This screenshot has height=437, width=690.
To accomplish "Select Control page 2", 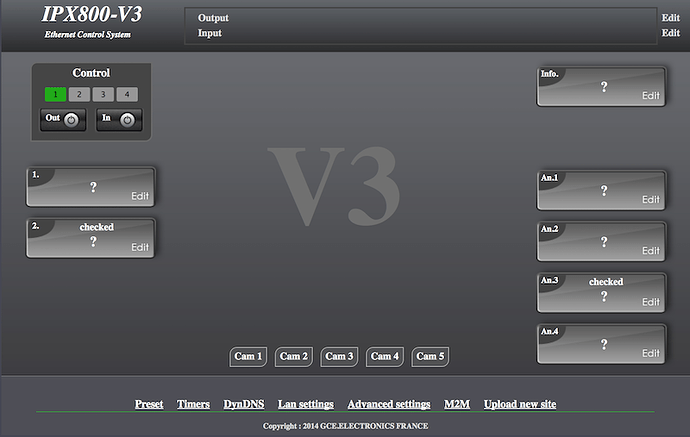I will (79, 94).
